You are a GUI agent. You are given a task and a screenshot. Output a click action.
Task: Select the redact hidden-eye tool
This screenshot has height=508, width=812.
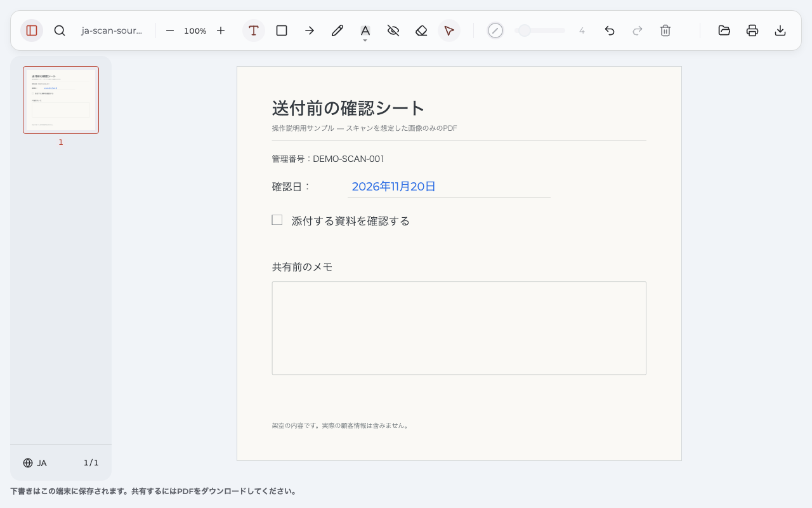(393, 30)
